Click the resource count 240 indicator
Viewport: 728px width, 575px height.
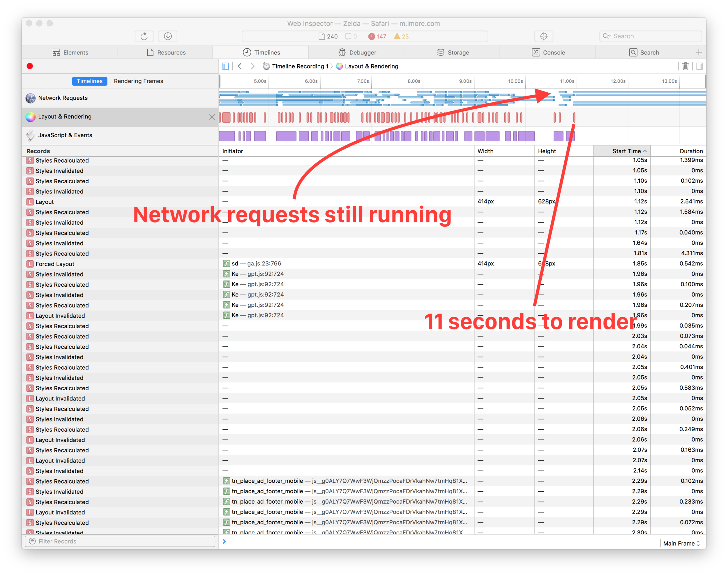pos(328,36)
